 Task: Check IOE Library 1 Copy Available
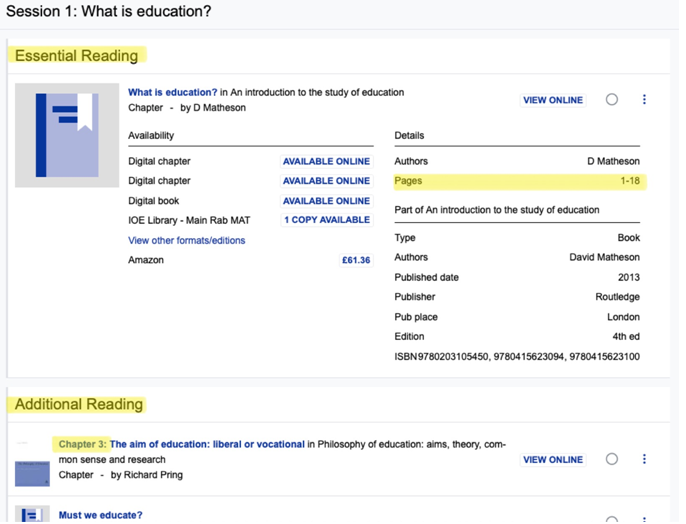pyautogui.click(x=326, y=220)
